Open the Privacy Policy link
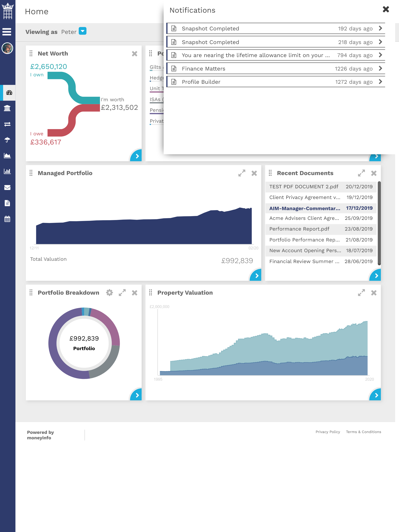This screenshot has height=532, width=399. 328,432
